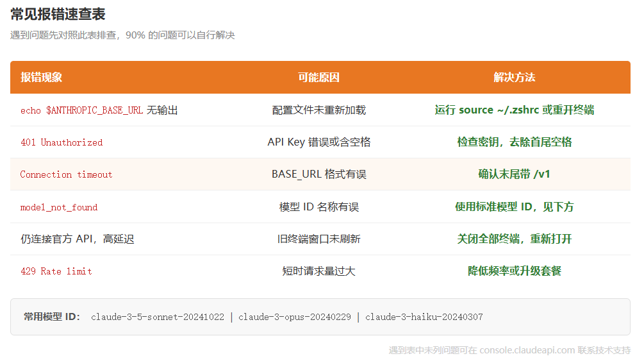Select 仍连接官方 API，高延迟 cell
644x363 pixels.
click(77, 239)
